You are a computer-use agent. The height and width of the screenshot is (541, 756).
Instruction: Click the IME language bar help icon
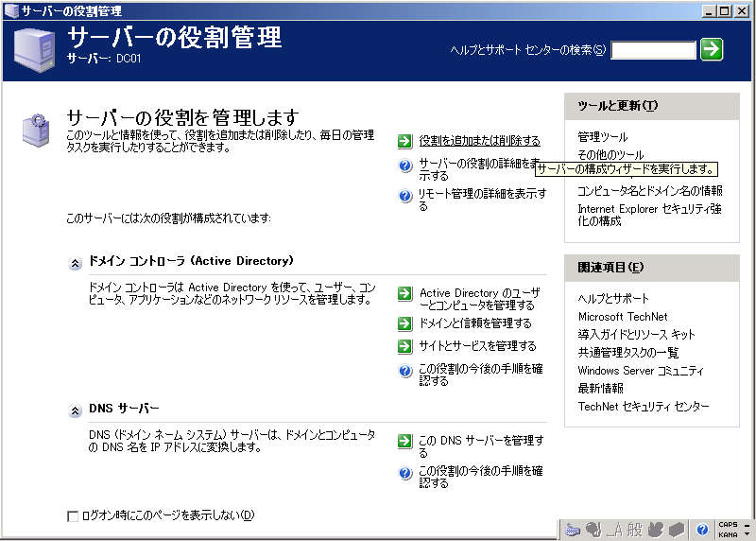pyautogui.click(x=702, y=530)
